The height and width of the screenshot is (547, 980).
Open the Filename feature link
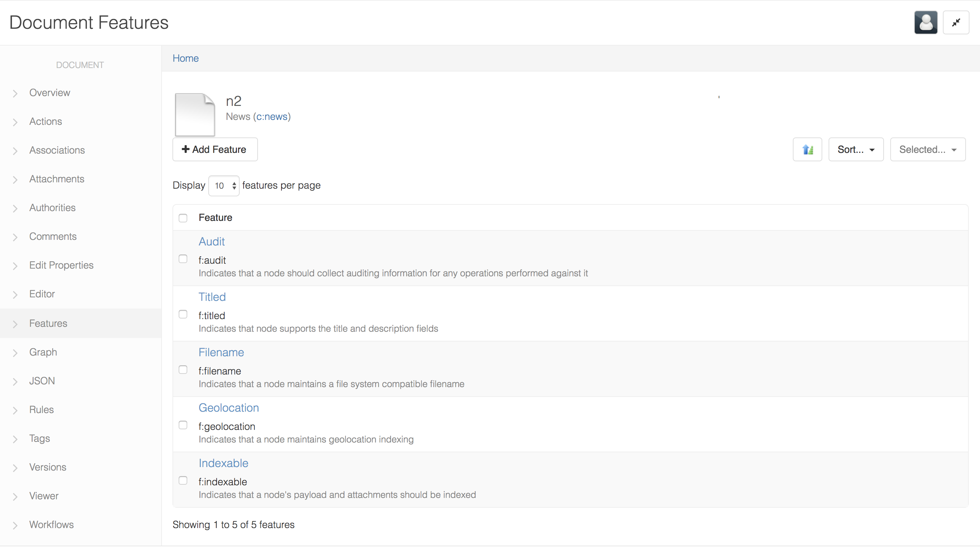221,352
